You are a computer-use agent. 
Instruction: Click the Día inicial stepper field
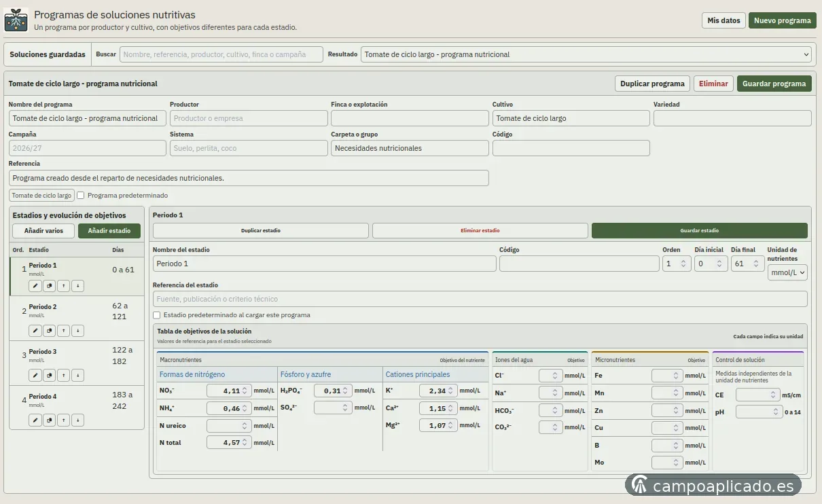(x=711, y=264)
